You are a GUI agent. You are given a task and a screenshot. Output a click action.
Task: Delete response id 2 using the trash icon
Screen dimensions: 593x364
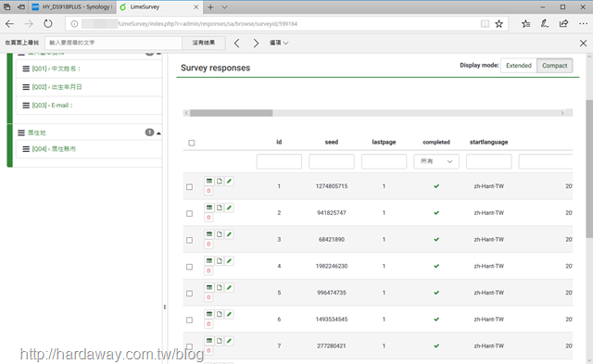coord(208,218)
